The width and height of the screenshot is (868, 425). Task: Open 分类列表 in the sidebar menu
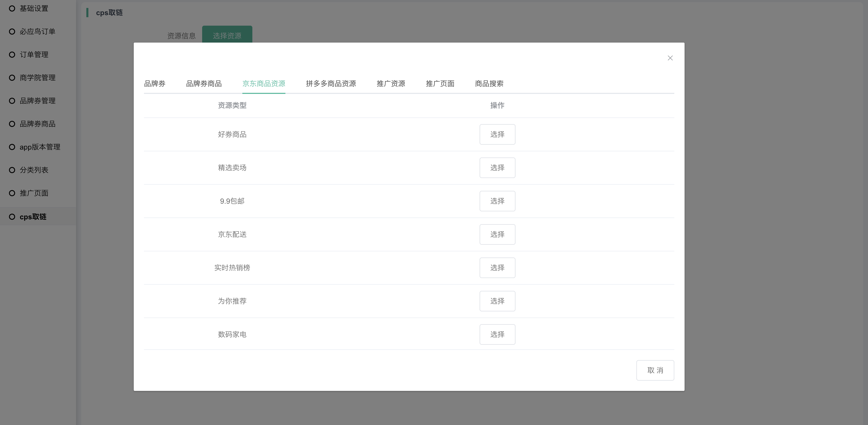[34, 170]
